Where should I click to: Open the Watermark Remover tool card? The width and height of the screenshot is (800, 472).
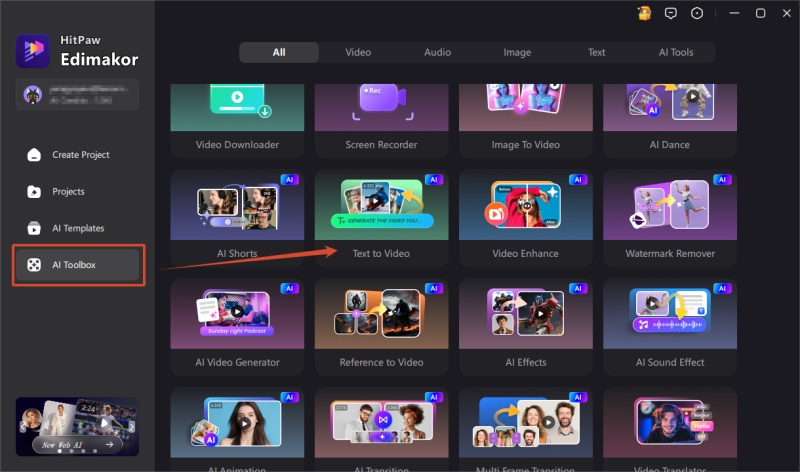[x=670, y=218]
